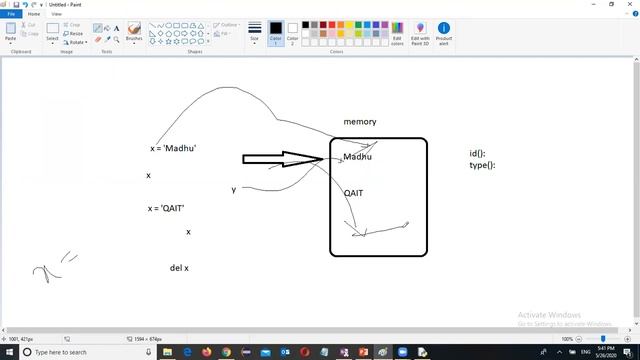
Task: Click the Windows Start button
Action: click(9, 352)
